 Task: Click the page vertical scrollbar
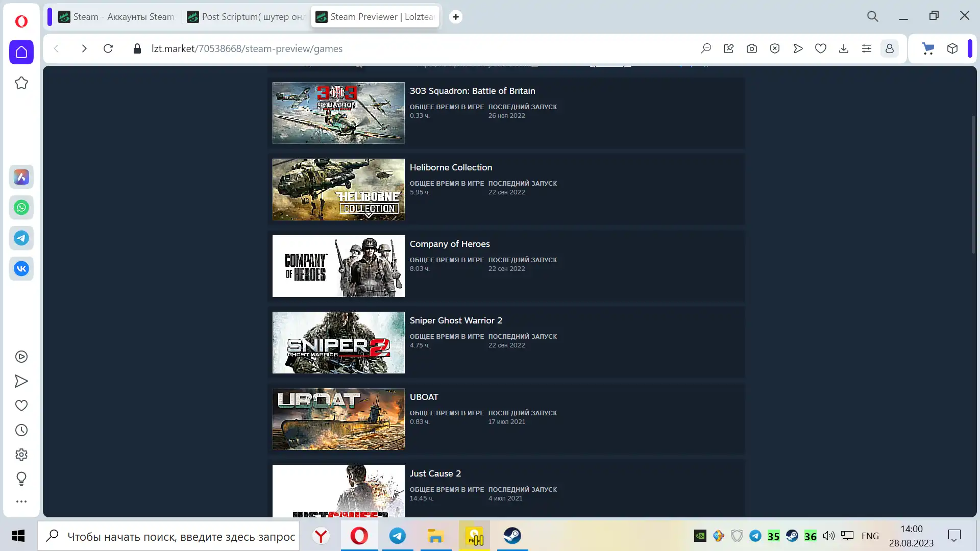point(973,184)
